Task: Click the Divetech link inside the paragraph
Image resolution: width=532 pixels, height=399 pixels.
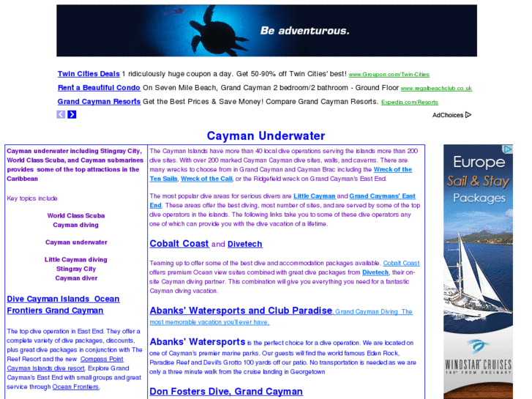Action: tap(375, 272)
